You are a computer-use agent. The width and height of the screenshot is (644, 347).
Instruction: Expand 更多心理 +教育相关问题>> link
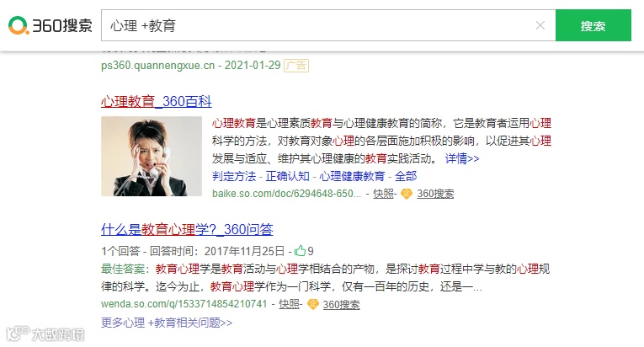(x=167, y=323)
